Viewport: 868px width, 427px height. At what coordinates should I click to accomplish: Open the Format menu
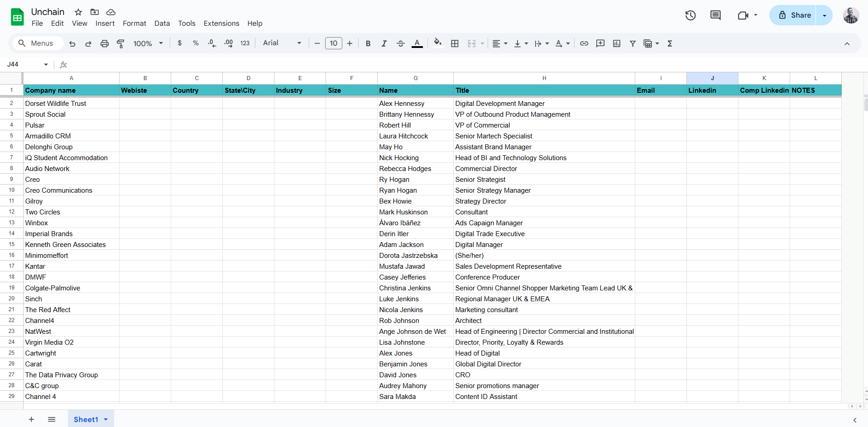point(134,24)
